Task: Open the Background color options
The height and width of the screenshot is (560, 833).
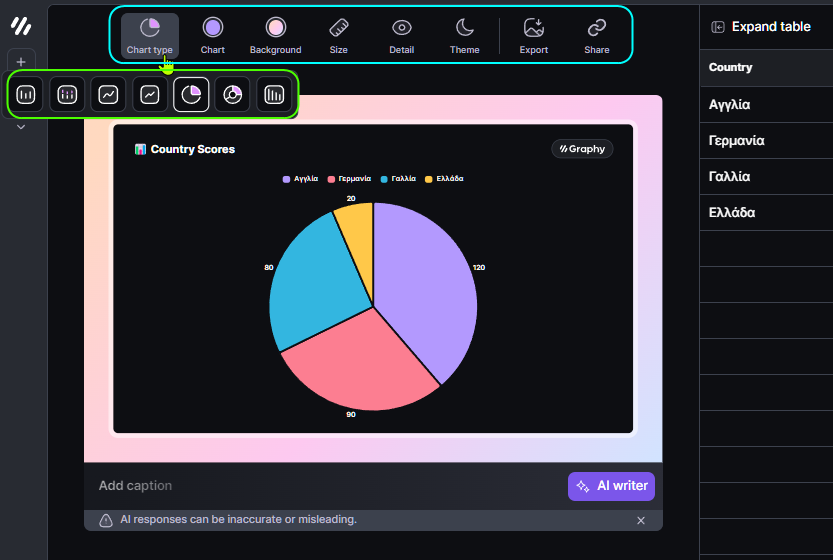Action: point(275,36)
